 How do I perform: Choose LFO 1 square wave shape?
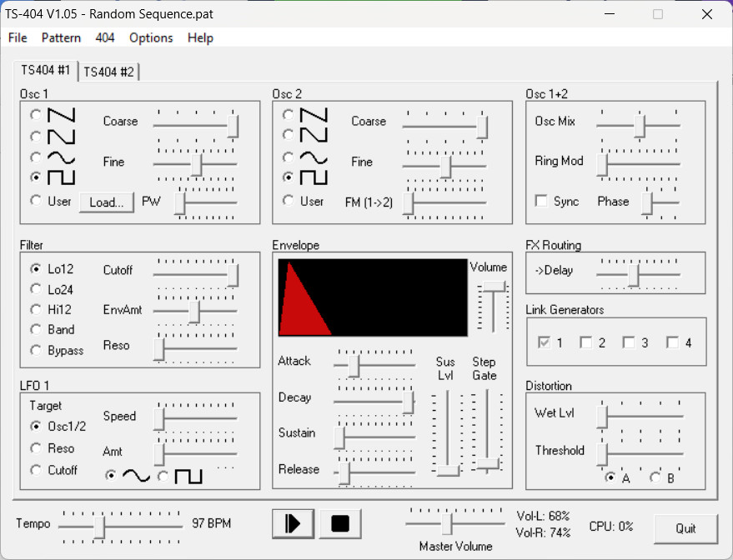coord(163,477)
